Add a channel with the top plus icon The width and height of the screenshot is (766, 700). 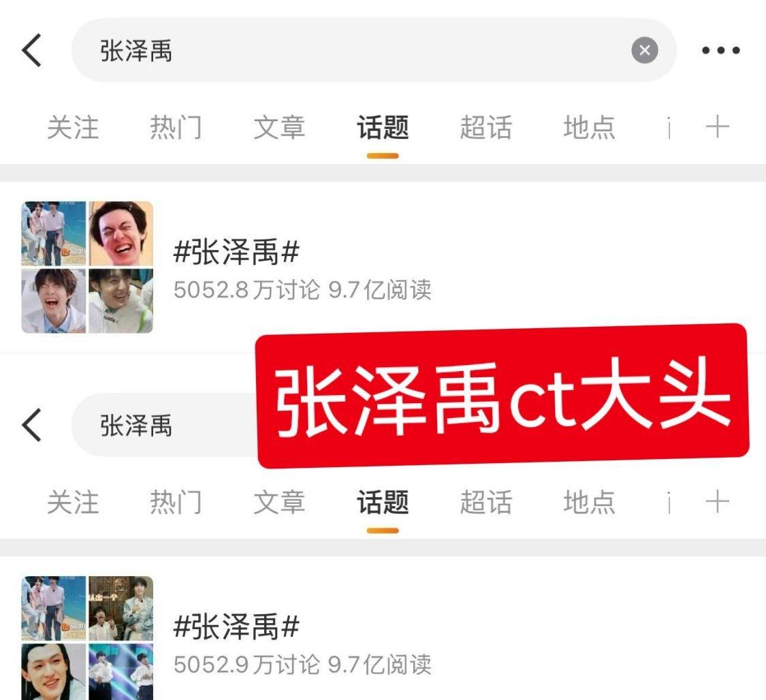(x=717, y=127)
